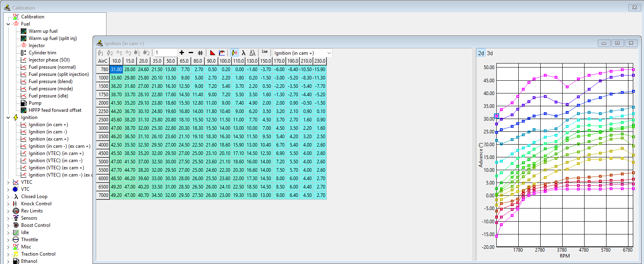Screen dimensions: 644x264
Task: Toggle the lambda overlay button
Action: 243,53
